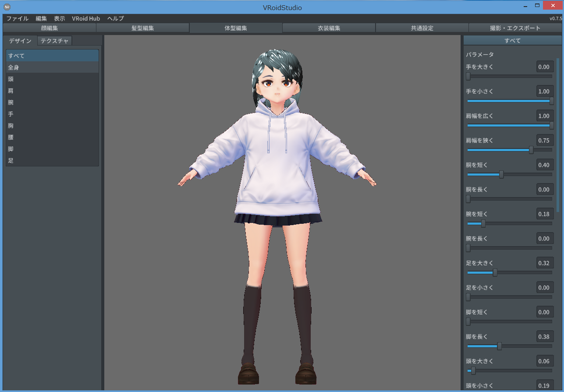Open the ヘルプ menu

(116, 18)
